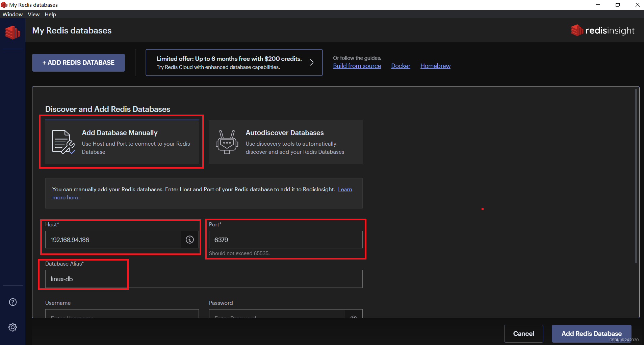The width and height of the screenshot is (644, 345).
Task: Close the RedisInsight window
Action: tap(637, 5)
